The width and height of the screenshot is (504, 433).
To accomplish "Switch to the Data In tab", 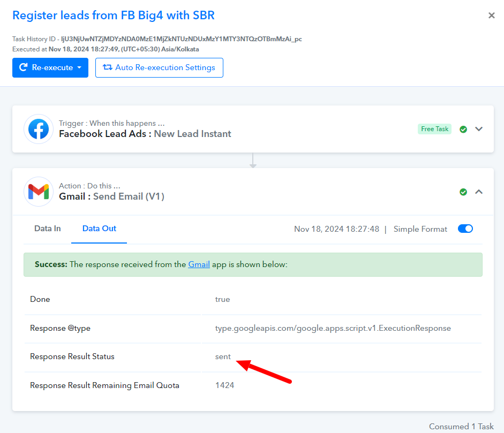I will pos(48,229).
